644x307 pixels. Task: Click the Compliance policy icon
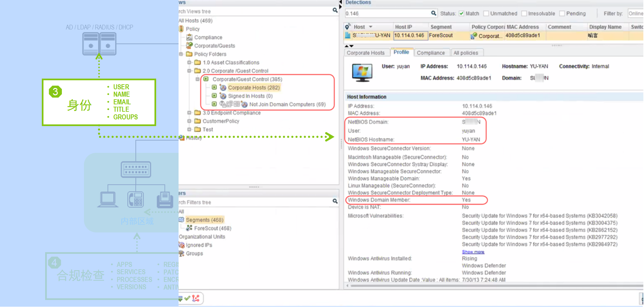(x=189, y=37)
